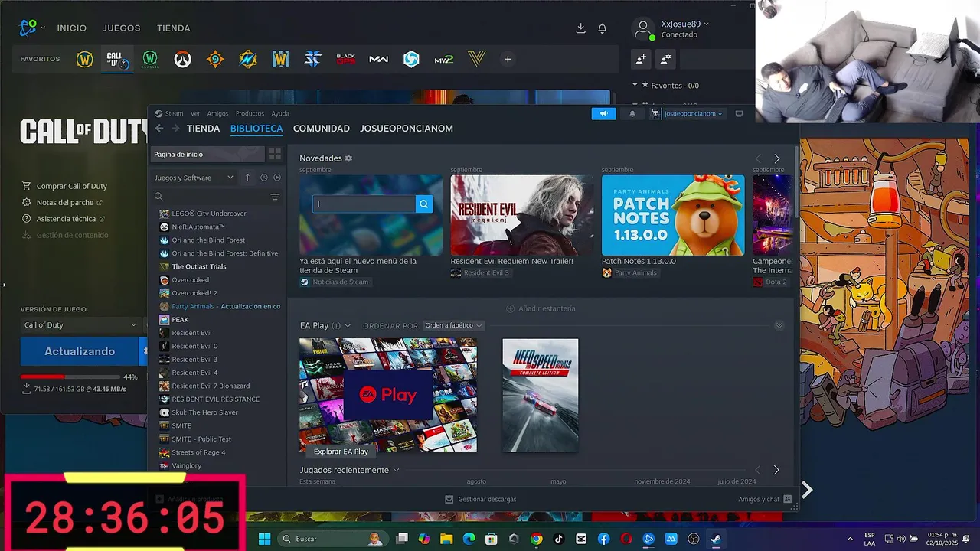Open Battle.net INICIO tab
980x551 pixels.
(72, 28)
